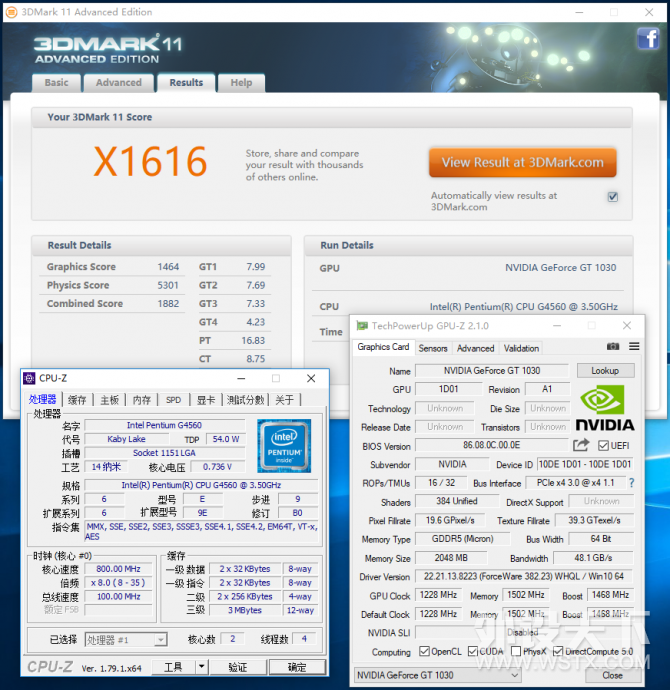Open the GPU-Z Advanced tab

coord(476,348)
